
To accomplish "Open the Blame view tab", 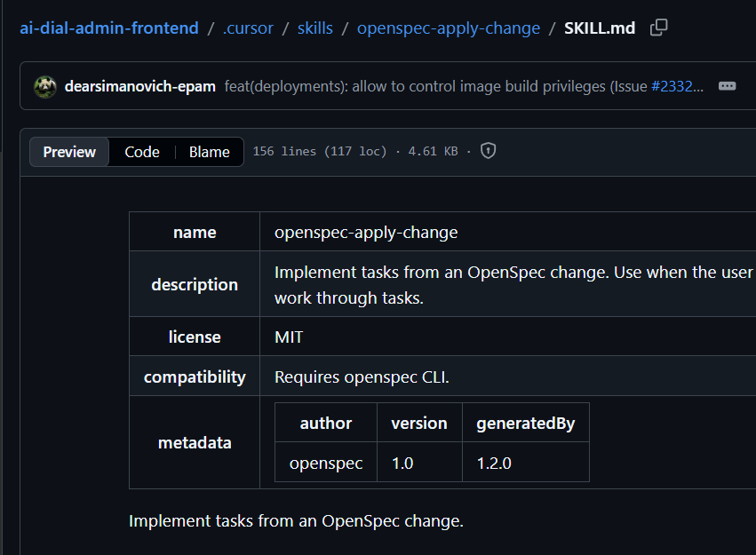I will tap(209, 152).
